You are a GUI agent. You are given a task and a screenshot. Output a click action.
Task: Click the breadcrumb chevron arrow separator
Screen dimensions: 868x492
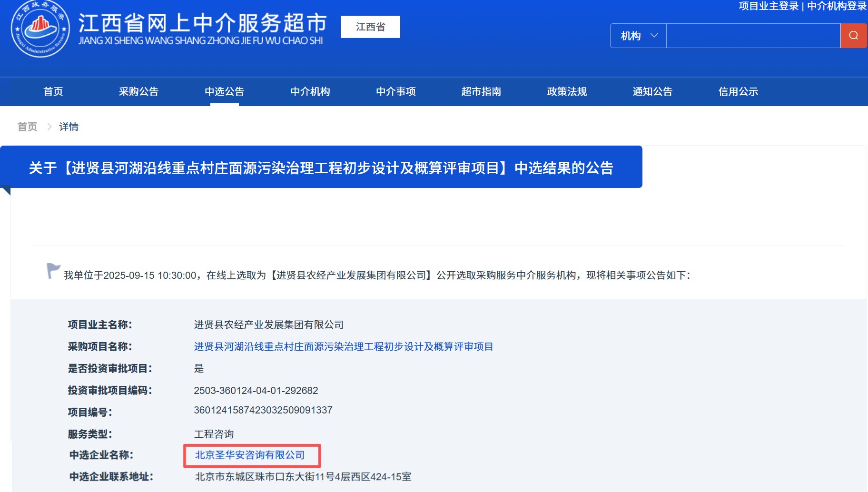49,127
